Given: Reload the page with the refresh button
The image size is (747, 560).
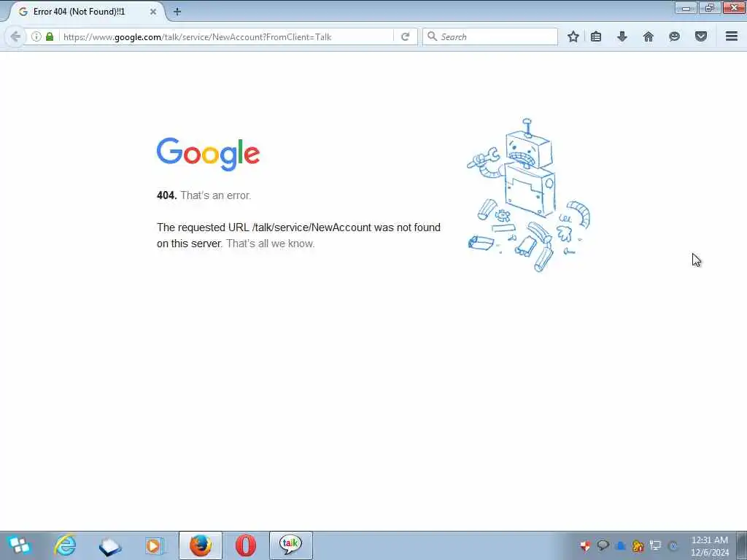Looking at the screenshot, I should click(x=405, y=36).
